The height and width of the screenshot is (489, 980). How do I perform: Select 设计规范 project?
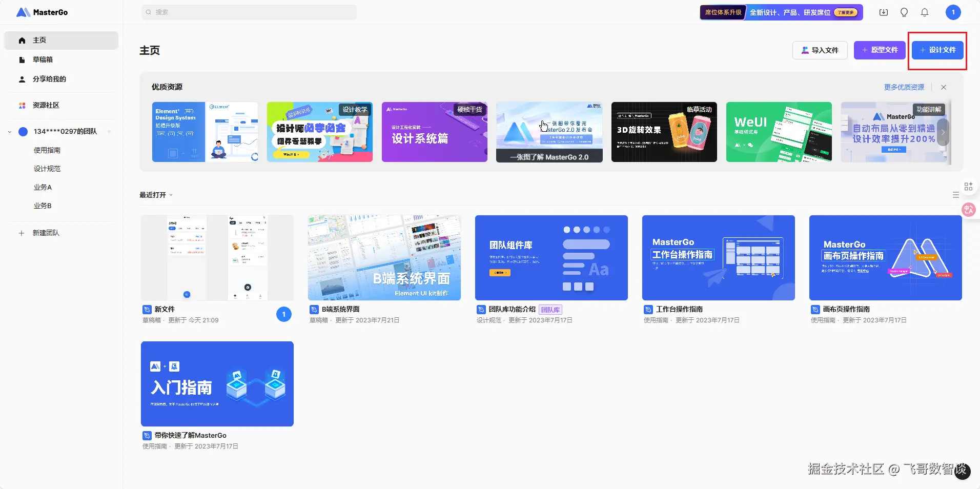click(47, 169)
